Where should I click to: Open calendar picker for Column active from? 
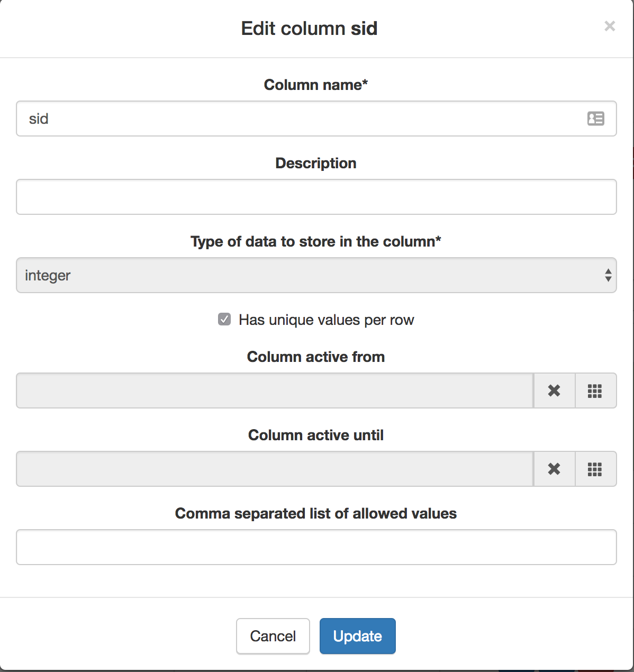click(595, 391)
